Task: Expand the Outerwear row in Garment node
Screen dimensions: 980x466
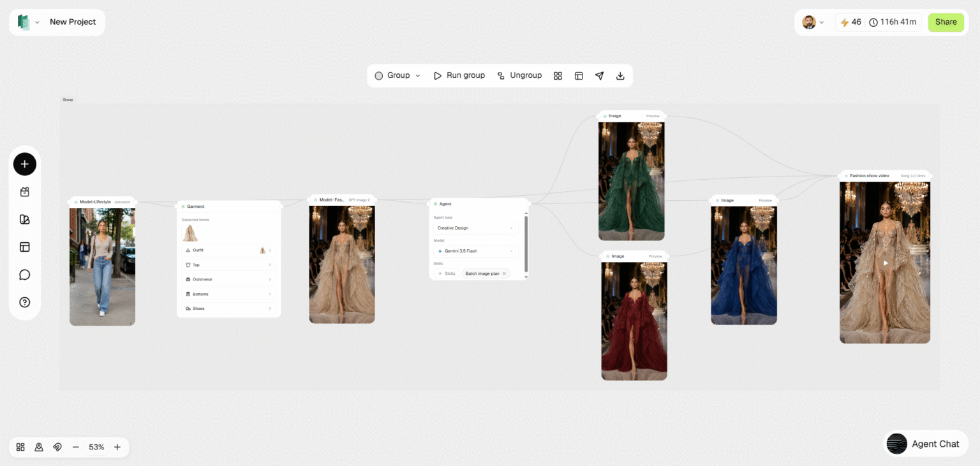Action: click(x=228, y=279)
